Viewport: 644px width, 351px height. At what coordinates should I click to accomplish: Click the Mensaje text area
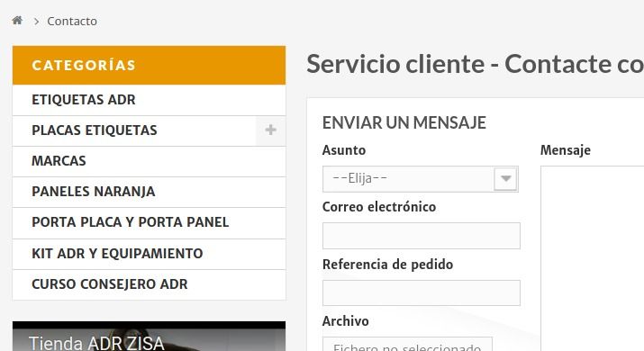tap(592, 258)
